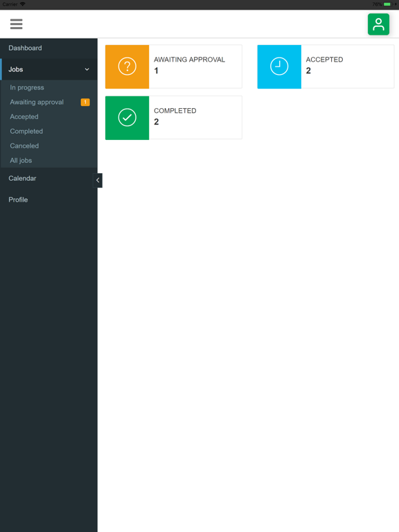The width and height of the screenshot is (399, 532).
Task: Tap the battery indicator in status bar
Action: pos(387,4)
